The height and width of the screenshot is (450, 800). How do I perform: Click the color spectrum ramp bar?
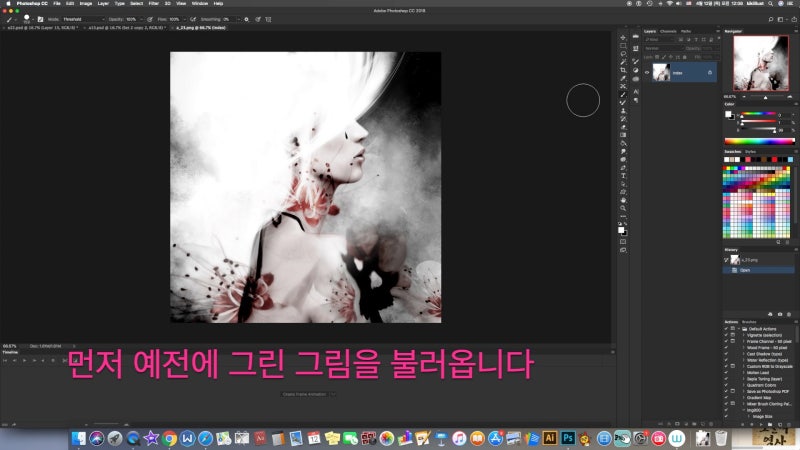(759, 141)
